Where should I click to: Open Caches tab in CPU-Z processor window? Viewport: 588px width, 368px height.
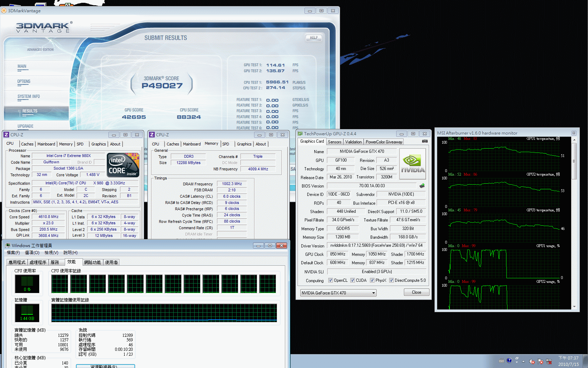click(27, 144)
